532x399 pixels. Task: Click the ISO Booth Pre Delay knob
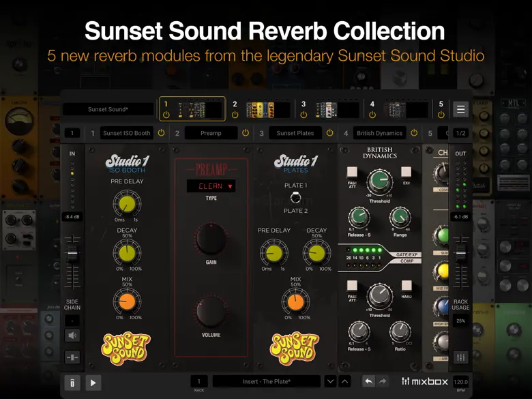(127, 204)
